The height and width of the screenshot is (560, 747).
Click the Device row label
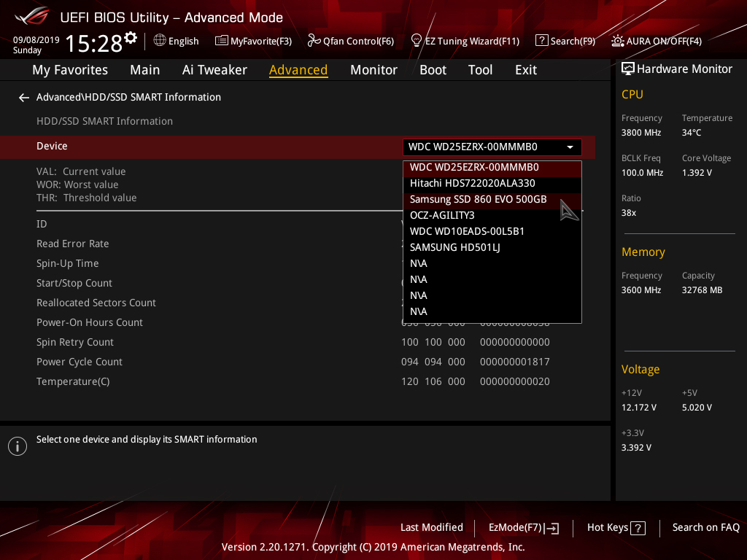pyautogui.click(x=52, y=146)
